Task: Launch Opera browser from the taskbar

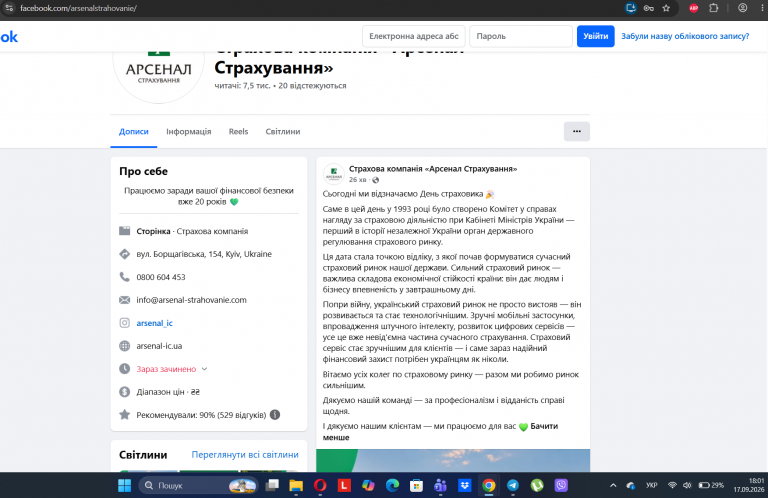Action: pos(320,485)
